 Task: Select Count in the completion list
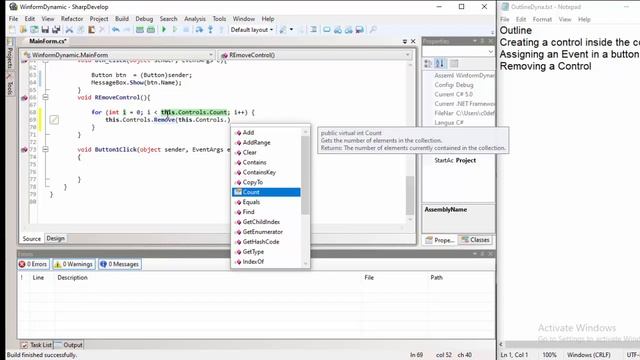[267, 192]
